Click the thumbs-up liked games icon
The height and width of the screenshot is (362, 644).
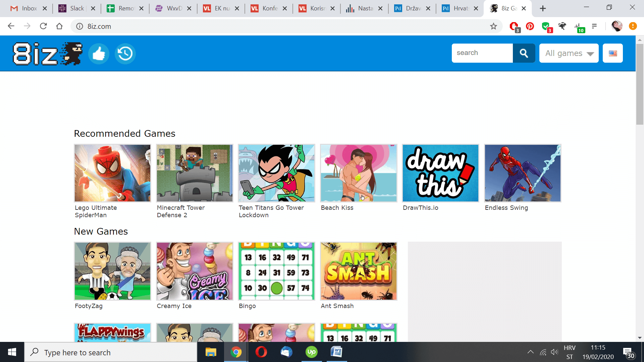point(99,54)
